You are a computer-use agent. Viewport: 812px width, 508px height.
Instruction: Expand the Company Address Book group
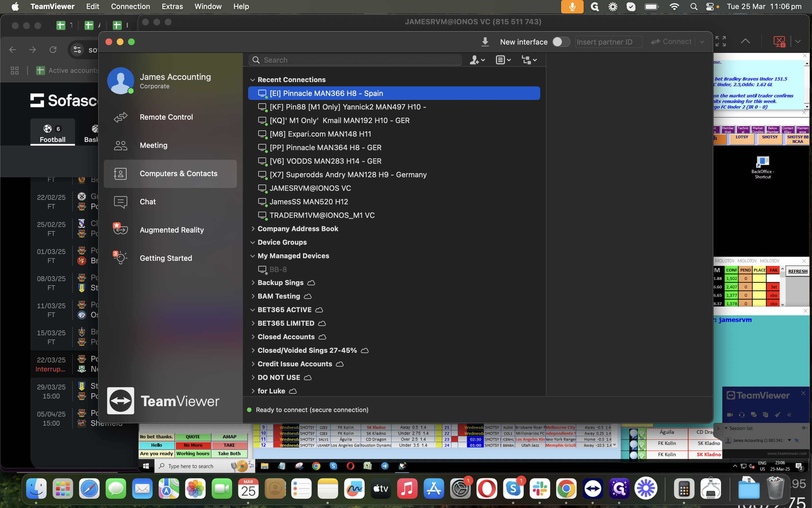pos(252,229)
